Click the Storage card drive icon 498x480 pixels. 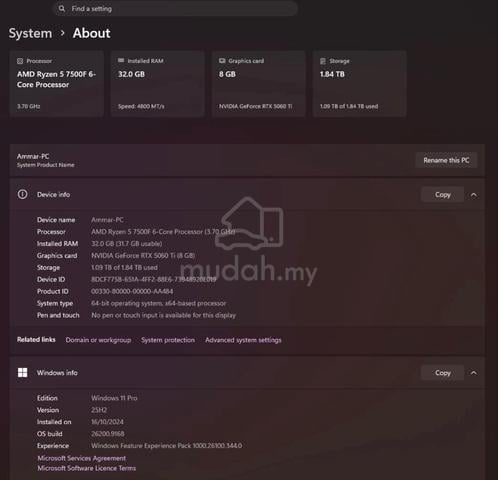323,61
